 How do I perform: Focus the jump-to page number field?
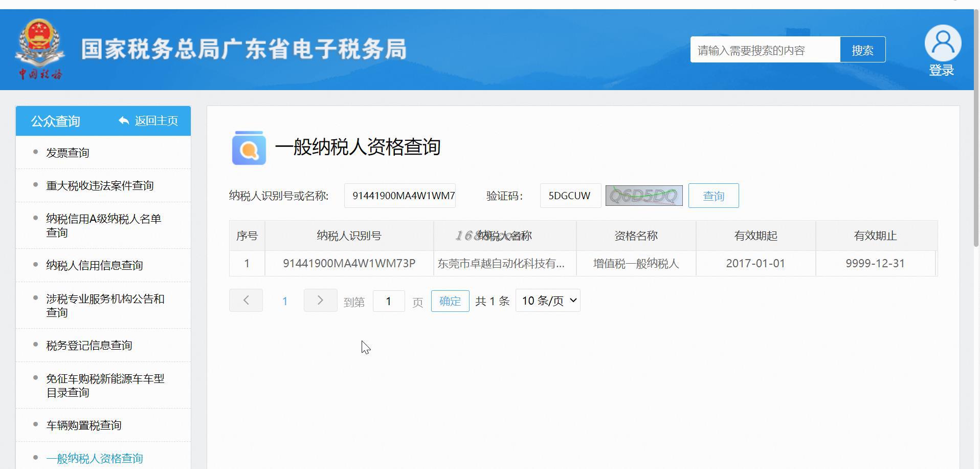[389, 301]
